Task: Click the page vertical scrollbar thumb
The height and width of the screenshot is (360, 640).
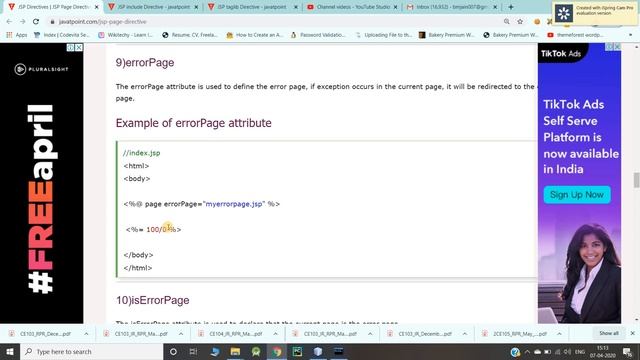Action: click(636, 180)
